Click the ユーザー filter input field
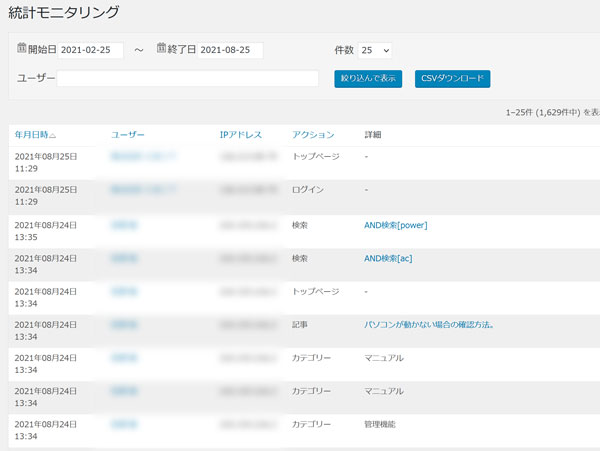 [188, 78]
